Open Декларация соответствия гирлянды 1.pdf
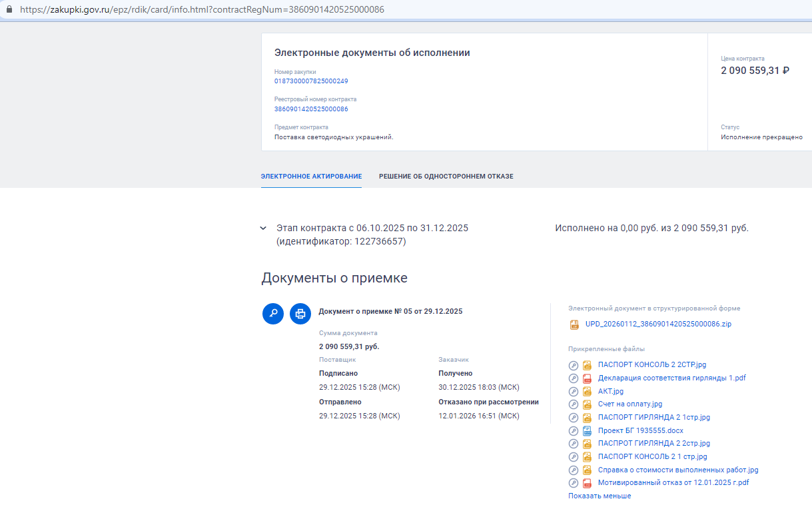Screen dimensions: 812x507 point(672,378)
